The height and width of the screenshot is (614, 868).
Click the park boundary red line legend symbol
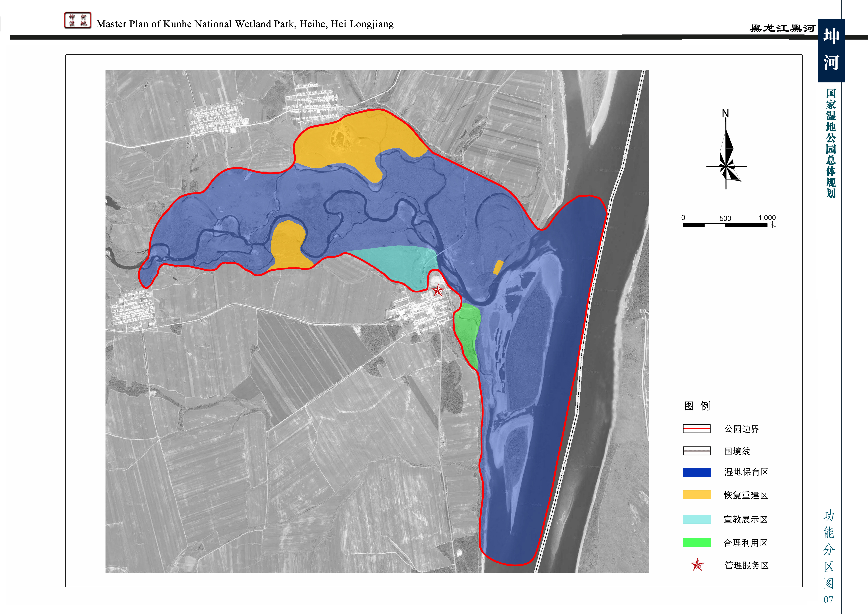click(697, 429)
